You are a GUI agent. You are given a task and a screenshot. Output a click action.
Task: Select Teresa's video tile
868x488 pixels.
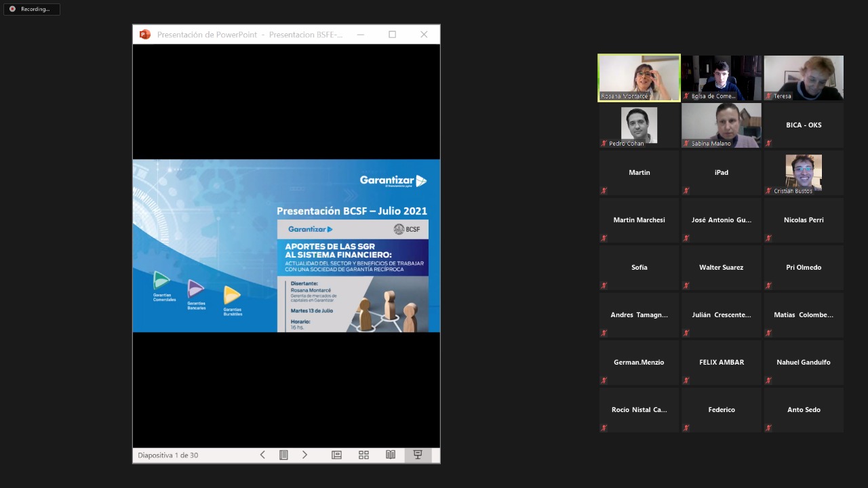pos(804,78)
